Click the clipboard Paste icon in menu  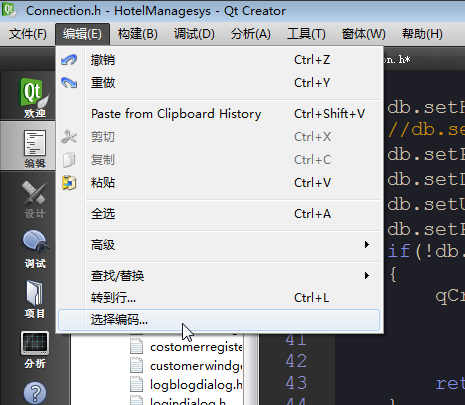(x=69, y=183)
